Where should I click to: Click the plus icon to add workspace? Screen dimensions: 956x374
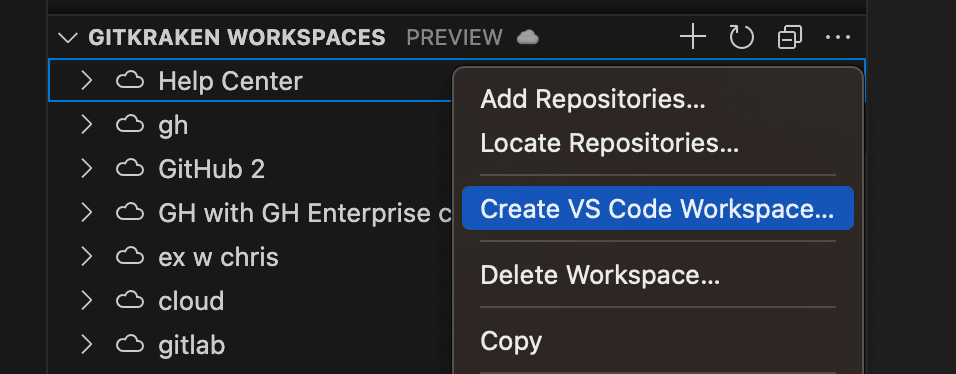[x=693, y=38]
